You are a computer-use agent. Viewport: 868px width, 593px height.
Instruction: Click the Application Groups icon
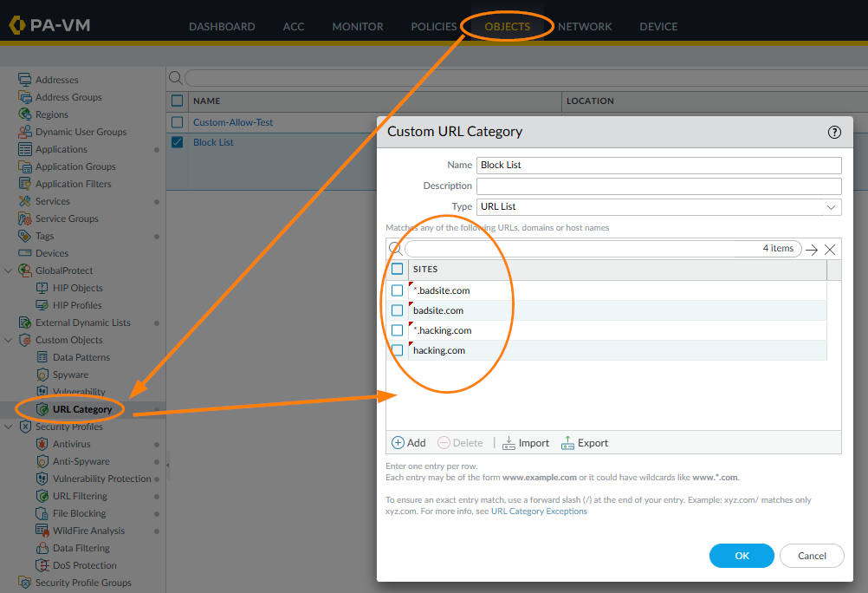pyautogui.click(x=24, y=166)
